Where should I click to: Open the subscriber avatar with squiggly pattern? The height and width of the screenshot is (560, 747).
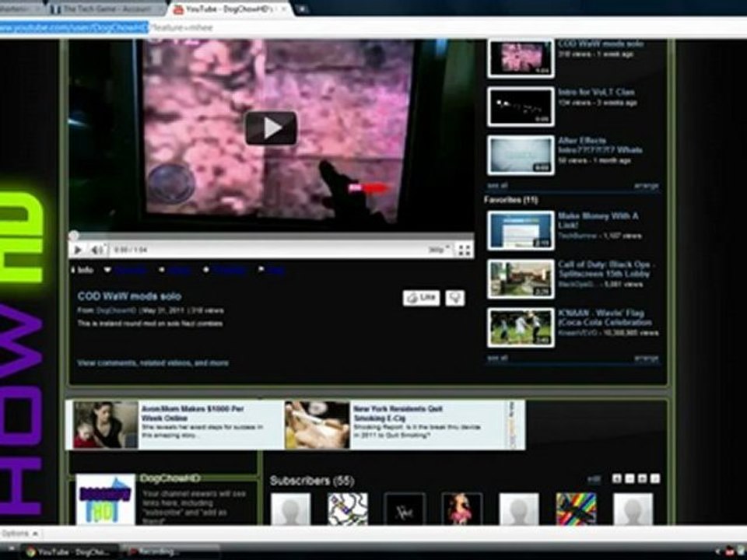[x=348, y=509]
